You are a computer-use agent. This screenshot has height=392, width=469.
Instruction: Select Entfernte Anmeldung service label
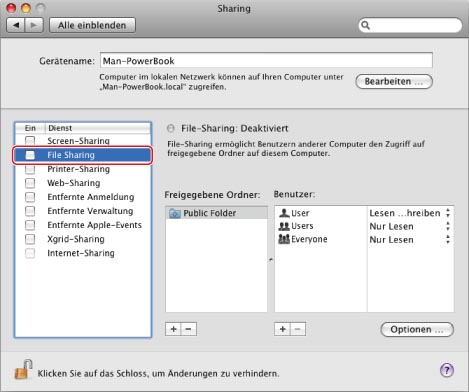(x=91, y=197)
